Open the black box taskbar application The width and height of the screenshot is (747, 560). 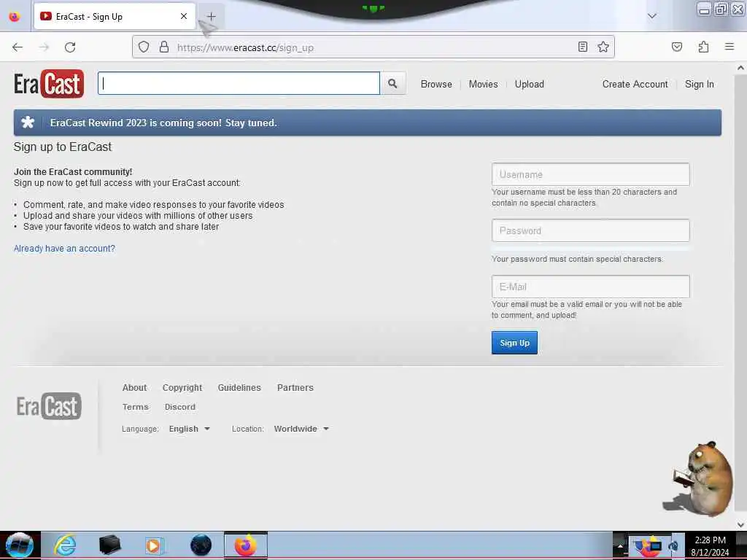(x=109, y=545)
